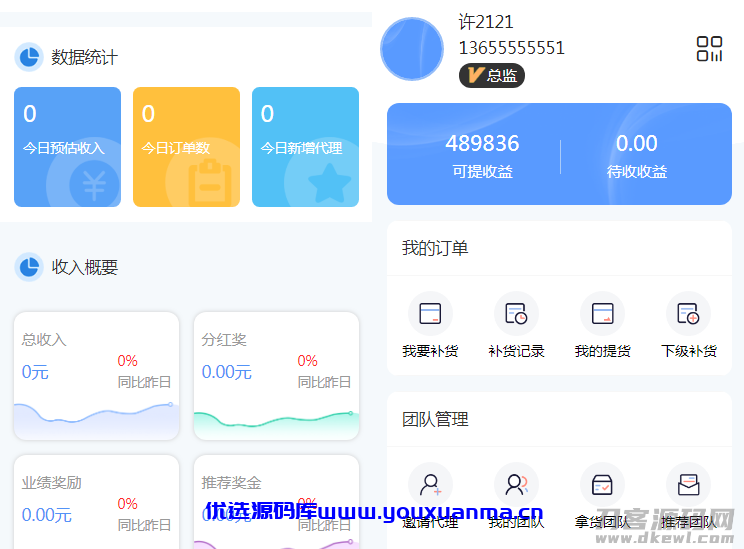Click the 0.00元 value under 业绩奖励
This screenshot has height=549, width=744.
click(46, 515)
